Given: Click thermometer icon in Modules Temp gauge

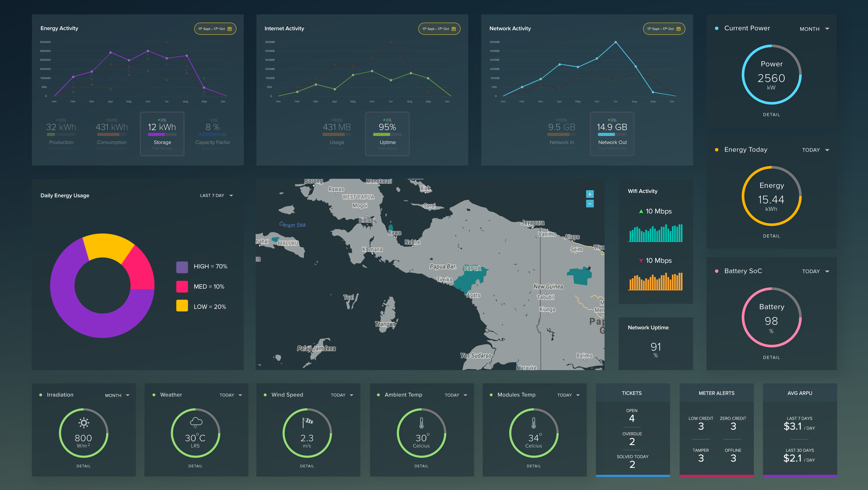Looking at the screenshot, I should (533, 423).
